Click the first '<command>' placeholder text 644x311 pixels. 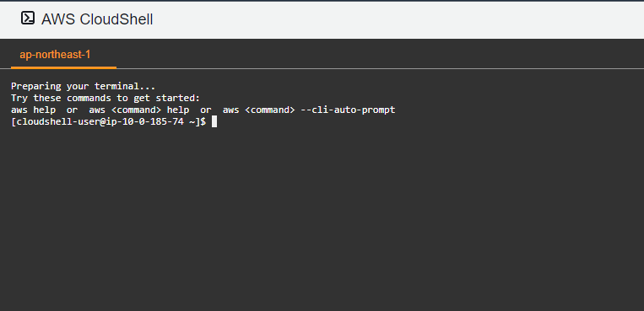pos(136,110)
